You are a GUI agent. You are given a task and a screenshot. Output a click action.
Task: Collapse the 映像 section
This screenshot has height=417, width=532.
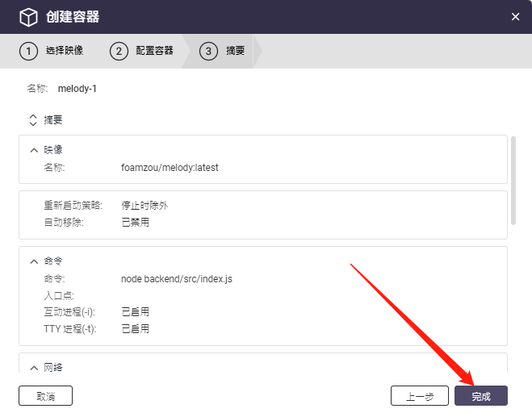tap(34, 150)
